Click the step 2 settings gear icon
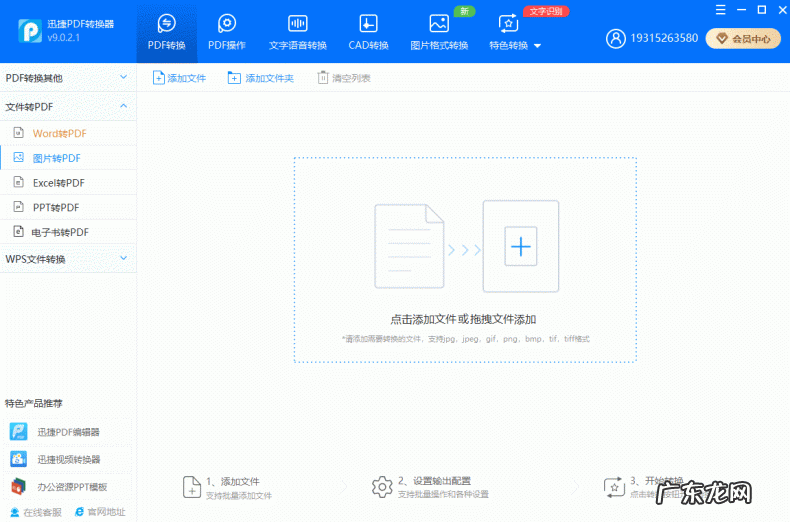The image size is (790, 522). [x=382, y=487]
